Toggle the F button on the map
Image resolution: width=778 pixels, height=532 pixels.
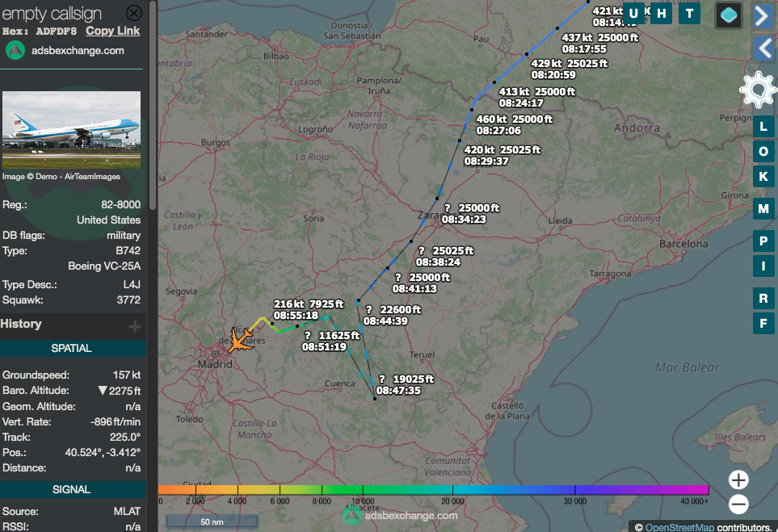pyautogui.click(x=763, y=324)
